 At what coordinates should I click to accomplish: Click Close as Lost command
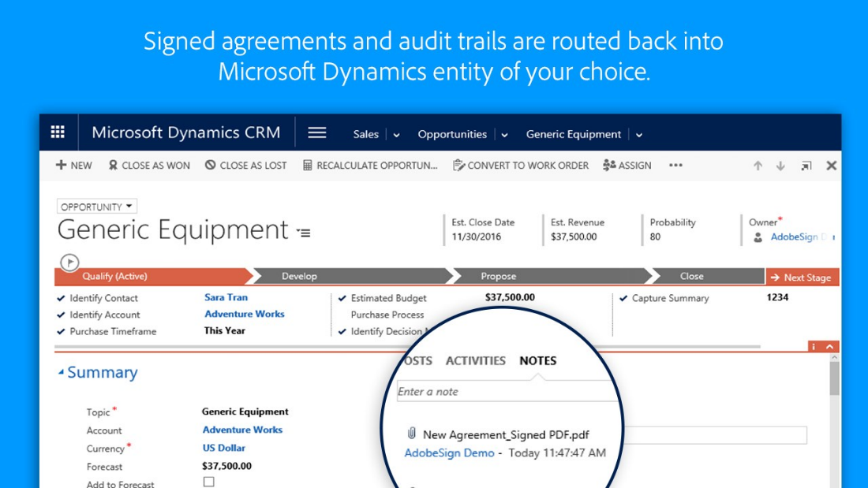coord(245,166)
